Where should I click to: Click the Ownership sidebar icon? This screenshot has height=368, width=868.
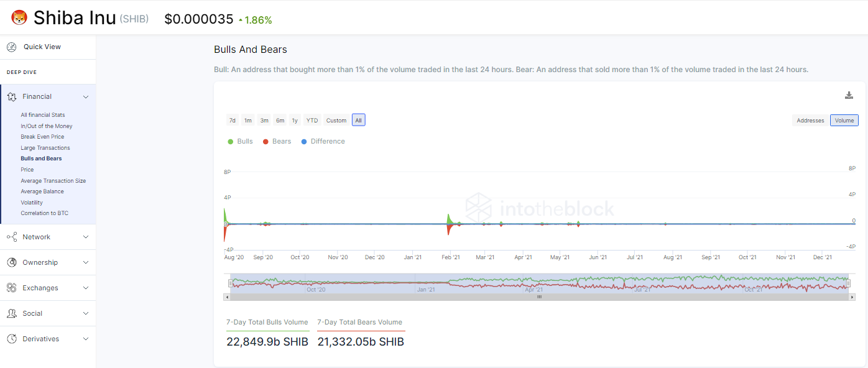pyautogui.click(x=11, y=262)
